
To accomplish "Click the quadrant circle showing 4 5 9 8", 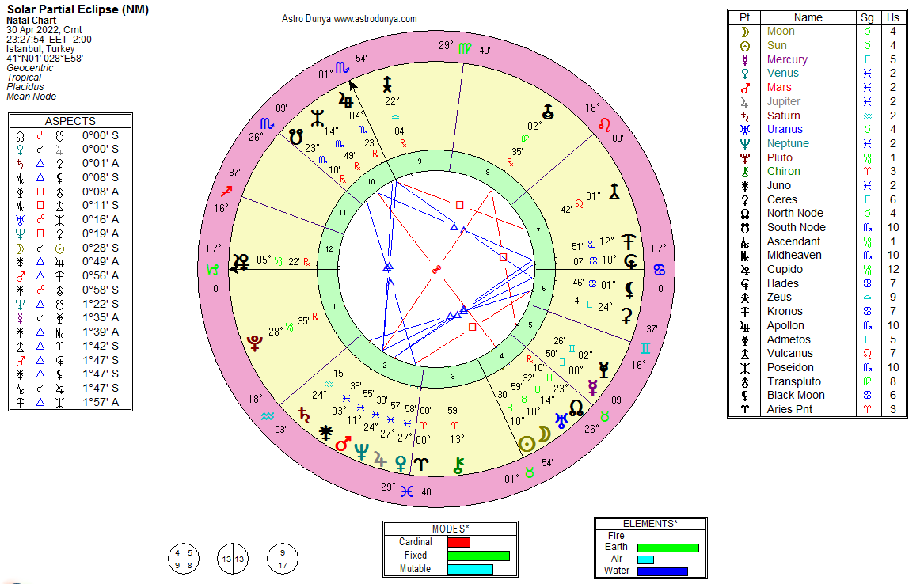I will [184, 559].
